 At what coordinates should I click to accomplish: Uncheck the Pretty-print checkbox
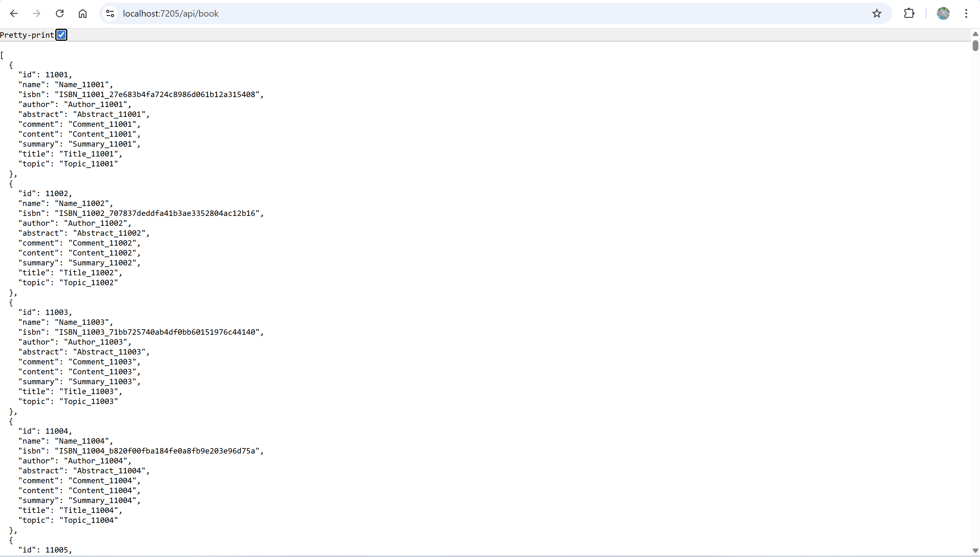(x=61, y=35)
